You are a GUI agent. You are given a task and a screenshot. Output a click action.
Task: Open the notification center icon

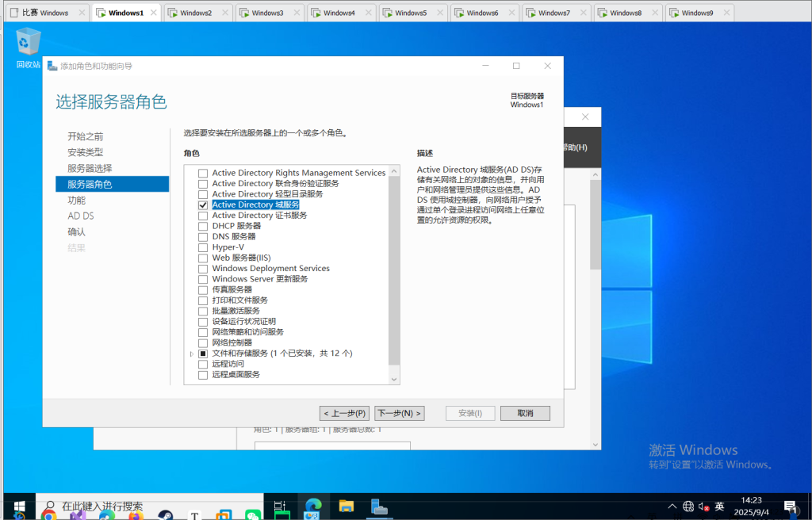tap(790, 507)
